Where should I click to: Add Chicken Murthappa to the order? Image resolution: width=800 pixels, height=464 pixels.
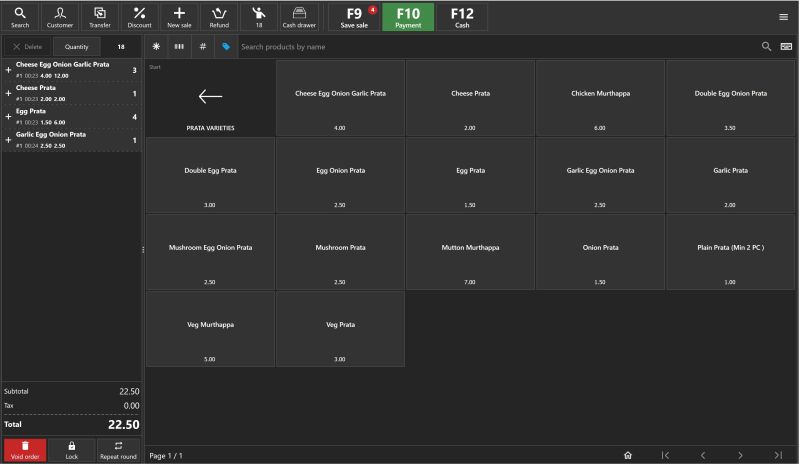600,98
